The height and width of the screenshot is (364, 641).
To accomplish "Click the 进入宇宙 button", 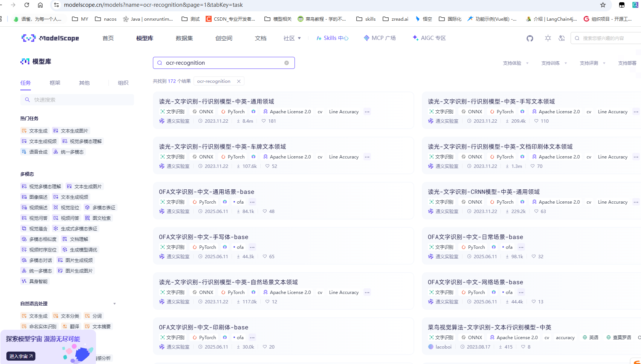I will tap(21, 356).
